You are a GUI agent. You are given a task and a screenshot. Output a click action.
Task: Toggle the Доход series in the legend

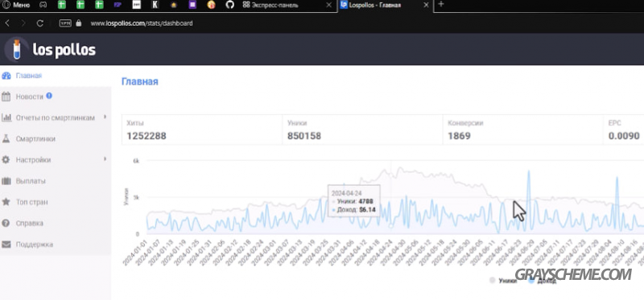click(542, 281)
